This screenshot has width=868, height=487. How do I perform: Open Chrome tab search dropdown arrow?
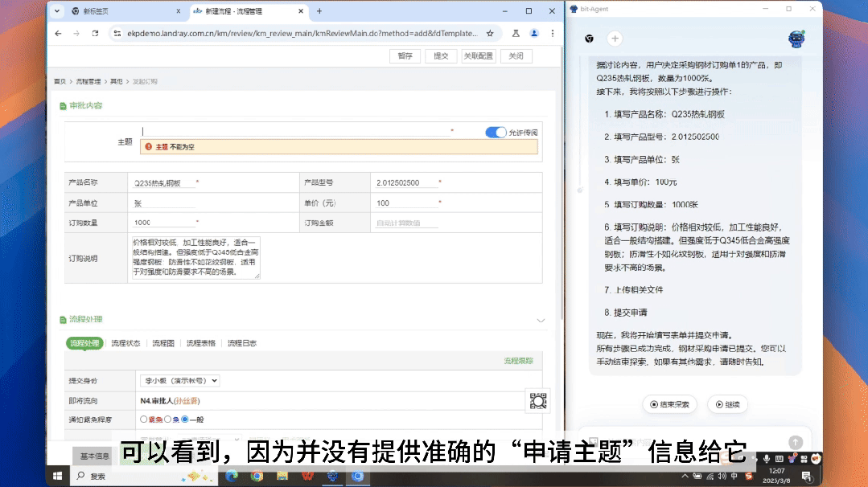pyautogui.click(x=57, y=11)
